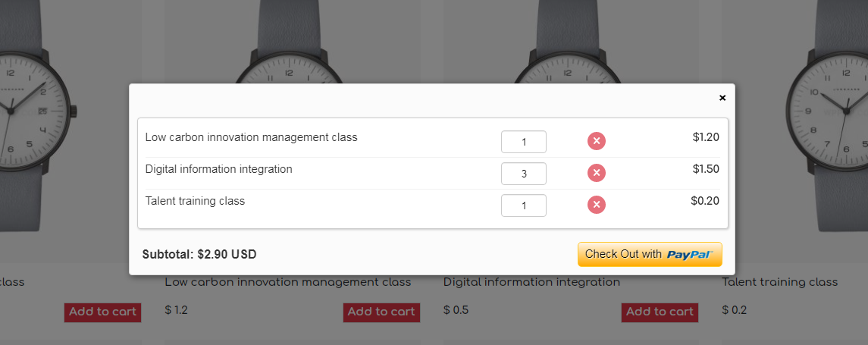868x345 pixels.
Task: Delete Talent training class cart item
Action: pos(597,205)
